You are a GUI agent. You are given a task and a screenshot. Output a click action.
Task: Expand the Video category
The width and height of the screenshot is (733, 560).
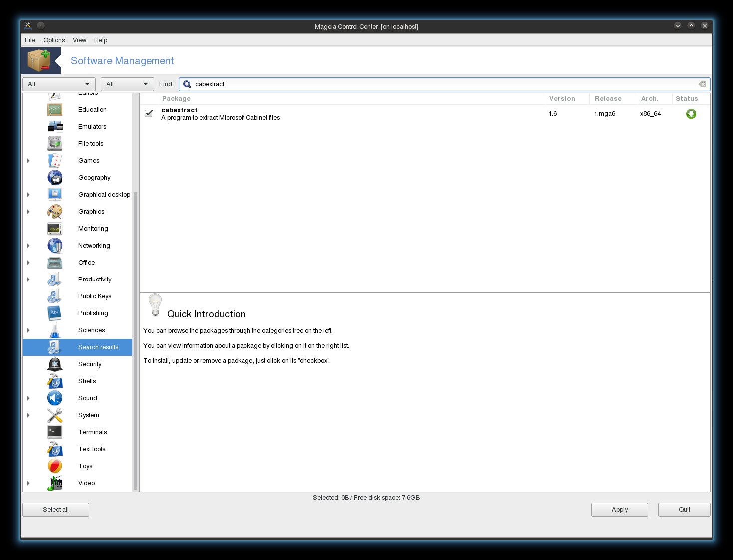28,483
